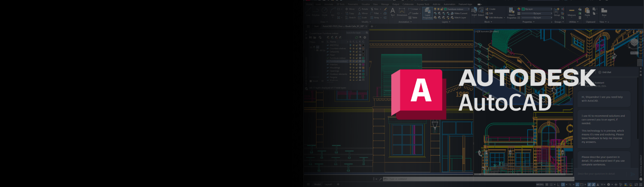Select the Group objects tool
Viewport: 644px width, 187px height.
557,12
